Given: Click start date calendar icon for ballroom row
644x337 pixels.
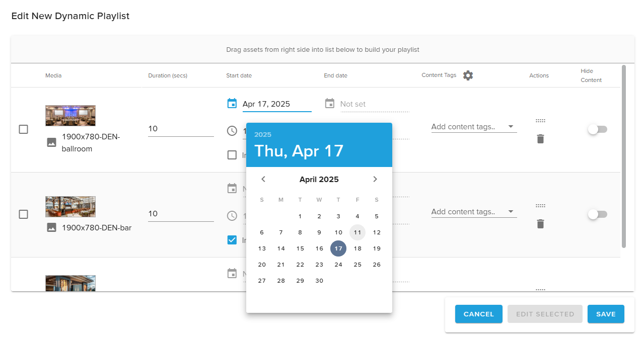Looking at the screenshot, I should [232, 104].
